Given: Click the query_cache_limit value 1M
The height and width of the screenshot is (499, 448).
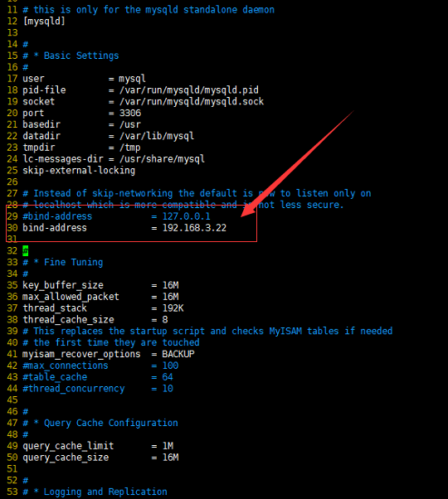Looking at the screenshot, I should pos(168,446).
